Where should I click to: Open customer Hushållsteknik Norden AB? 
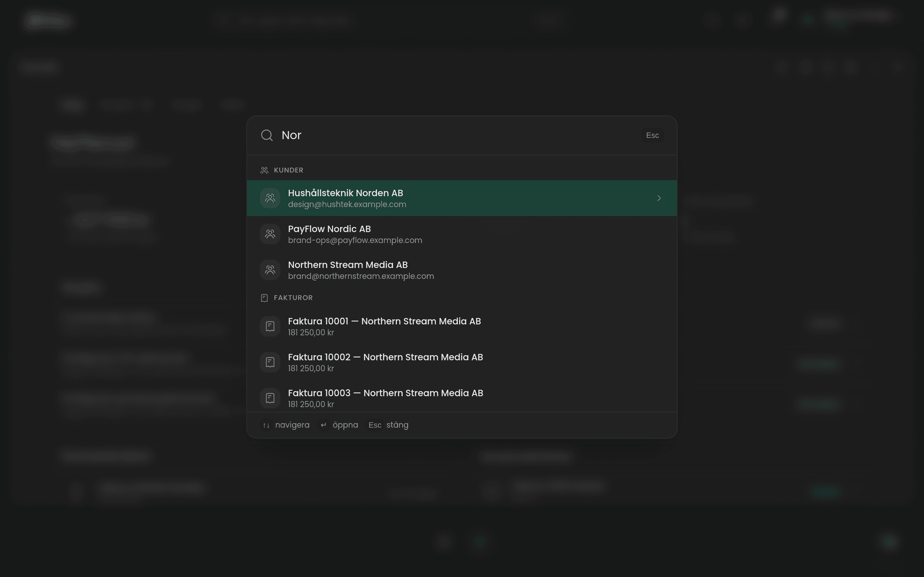462,198
